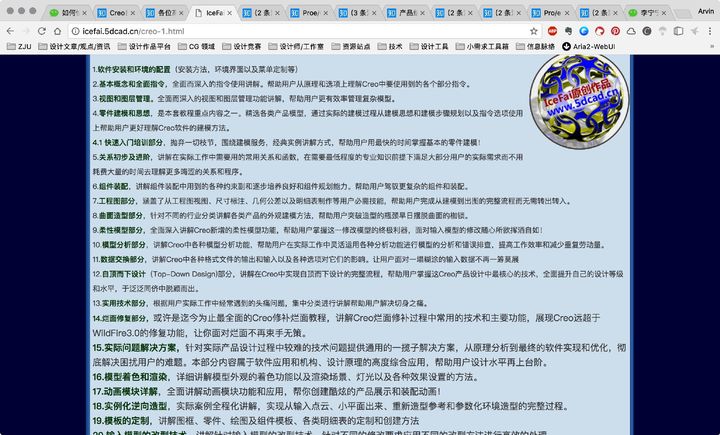
Task: Switch to the Creo tab
Action: pyautogui.click(x=115, y=13)
